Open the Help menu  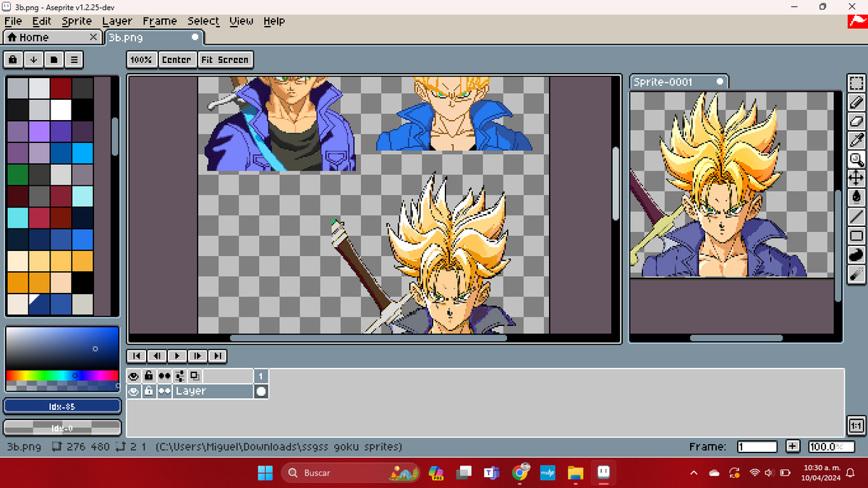click(x=274, y=21)
